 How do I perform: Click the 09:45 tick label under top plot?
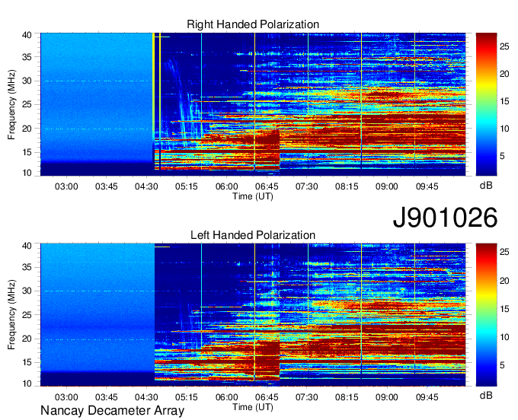(x=427, y=186)
